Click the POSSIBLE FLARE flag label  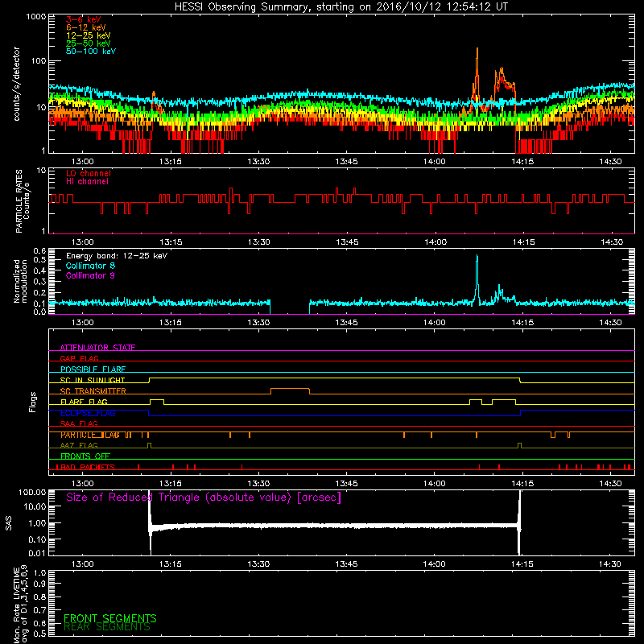click(x=93, y=369)
